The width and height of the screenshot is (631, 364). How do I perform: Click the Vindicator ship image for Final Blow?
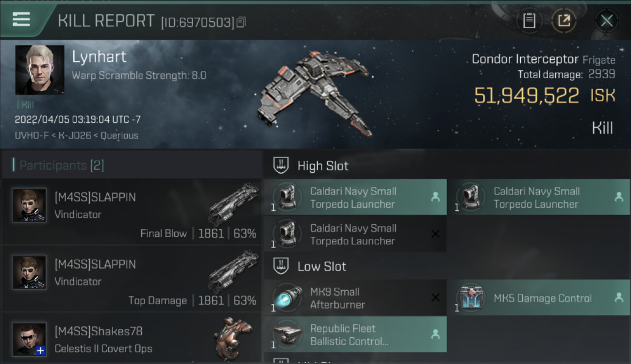tap(233, 204)
